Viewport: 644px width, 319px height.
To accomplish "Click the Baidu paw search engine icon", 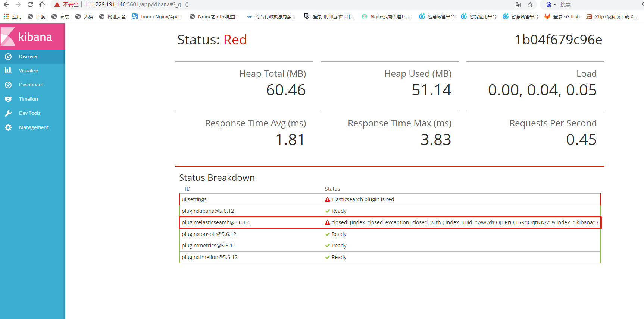I will (548, 4).
